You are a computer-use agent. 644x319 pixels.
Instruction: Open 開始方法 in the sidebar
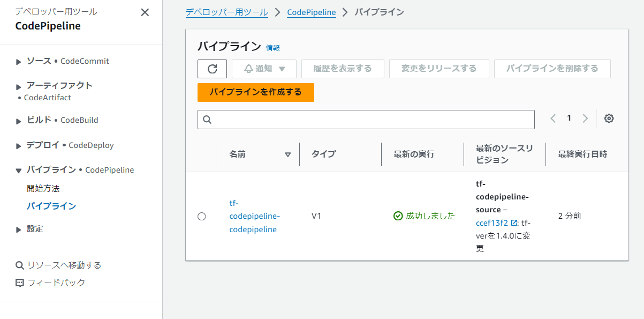point(43,188)
